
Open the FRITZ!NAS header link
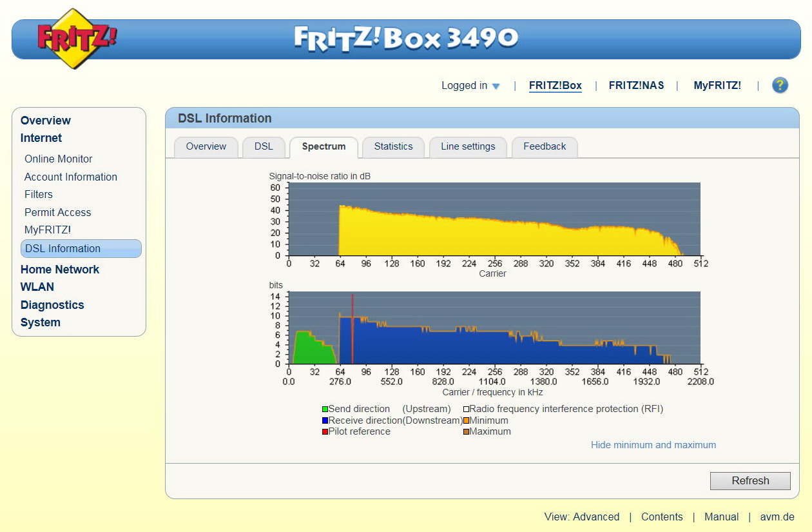tap(636, 85)
